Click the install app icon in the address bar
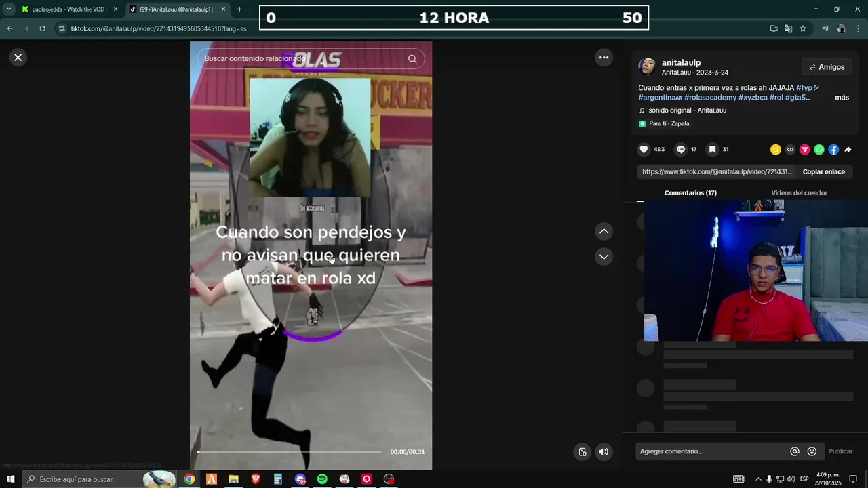 pyautogui.click(x=774, y=28)
